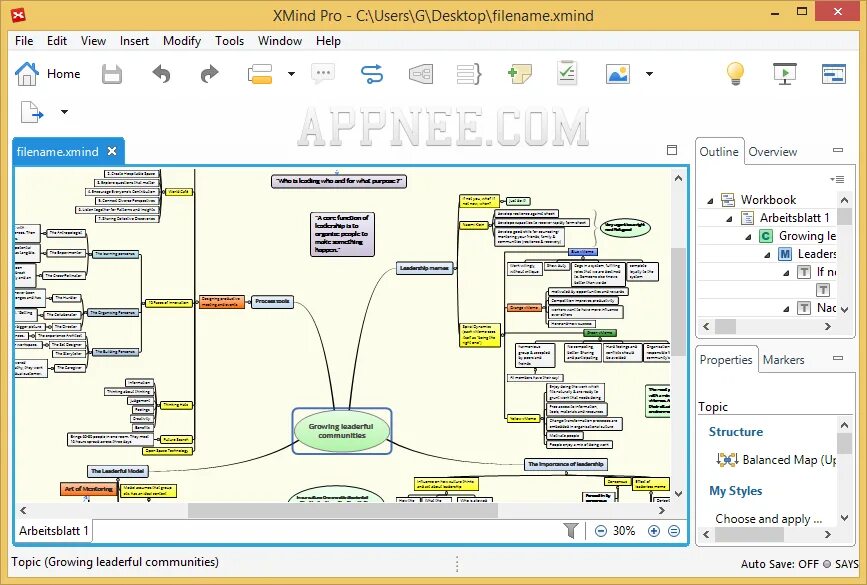Collapse the Growing le... tree node
The image size is (867, 585).
tap(748, 237)
